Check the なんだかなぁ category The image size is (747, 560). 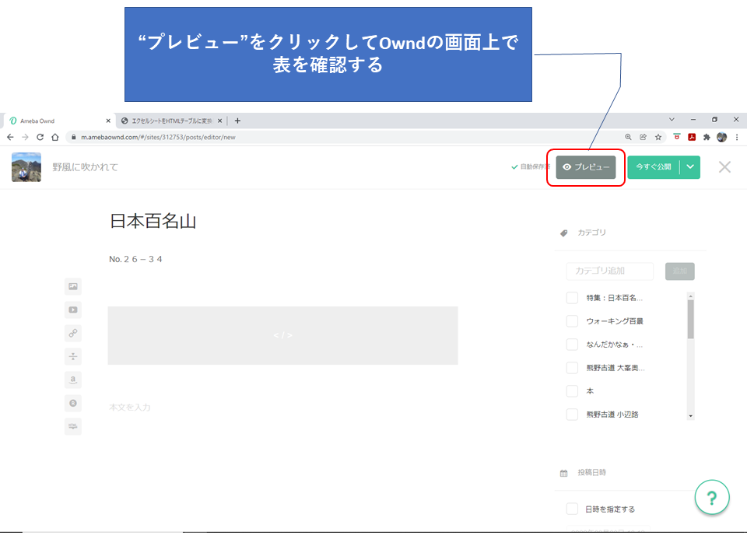572,345
